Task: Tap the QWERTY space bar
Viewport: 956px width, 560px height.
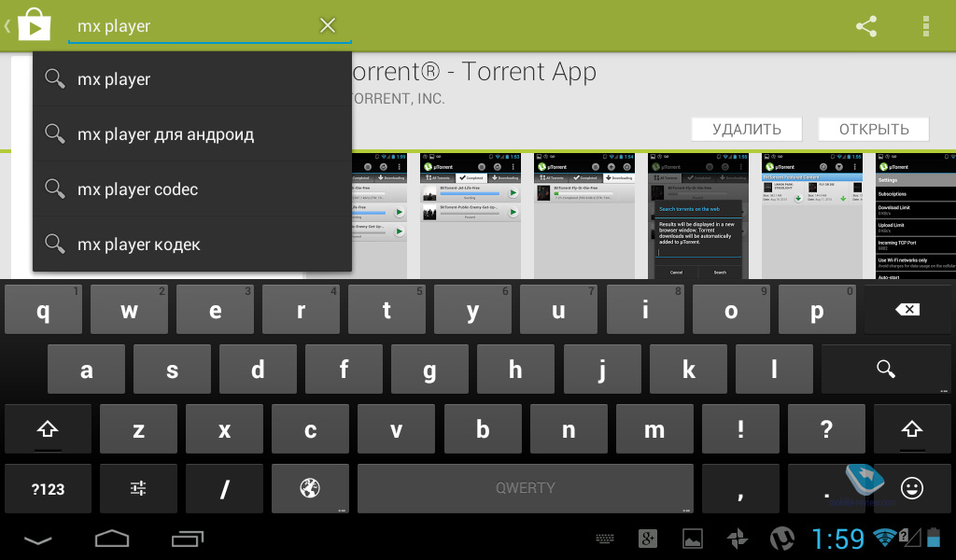Action: [x=526, y=489]
